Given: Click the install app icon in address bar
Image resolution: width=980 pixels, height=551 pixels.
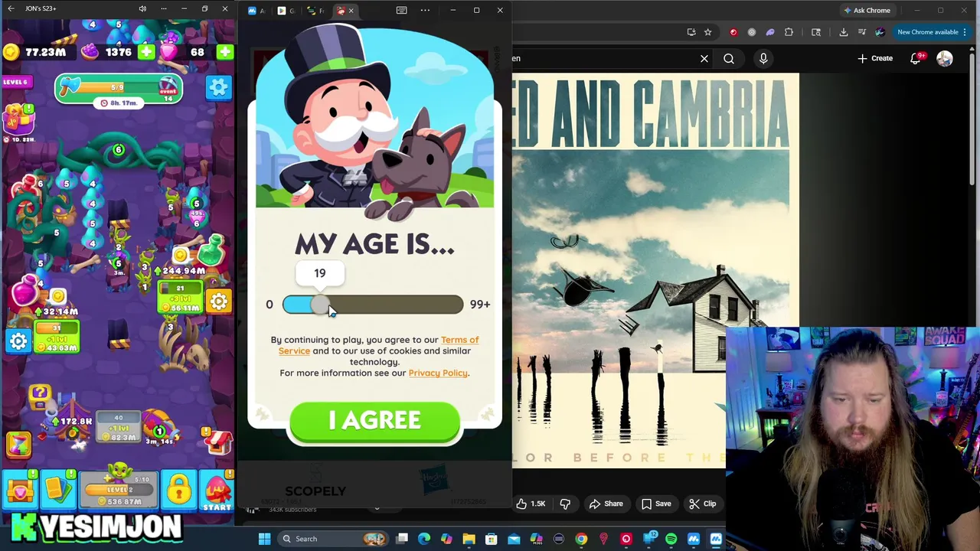Looking at the screenshot, I should (x=691, y=32).
